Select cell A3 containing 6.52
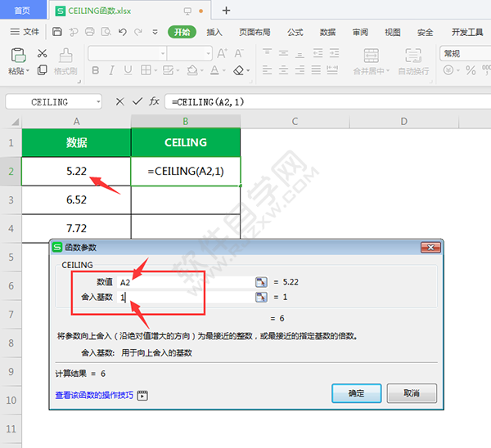 (76, 200)
